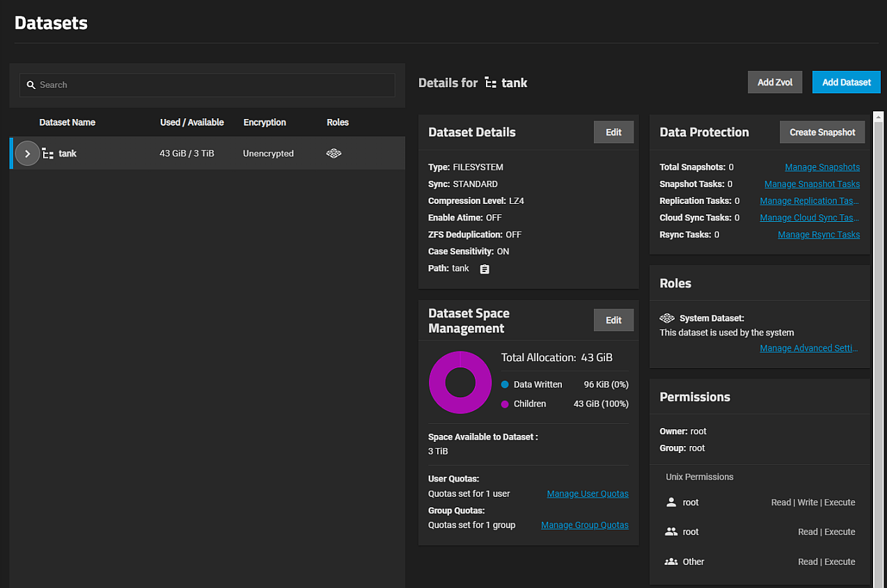Click the search magnifier icon
The image size is (887, 588).
(31, 85)
